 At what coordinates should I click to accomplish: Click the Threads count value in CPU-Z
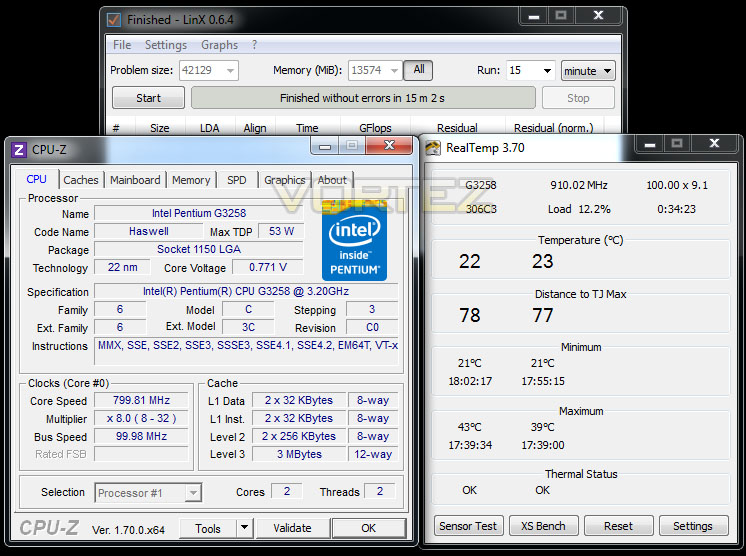[x=380, y=491]
